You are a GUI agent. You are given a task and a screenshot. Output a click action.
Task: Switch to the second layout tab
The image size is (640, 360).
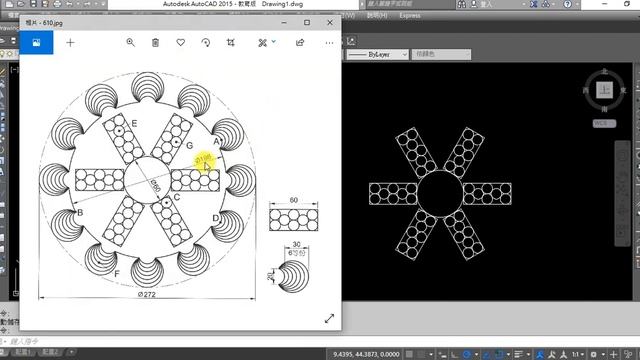click(x=51, y=352)
